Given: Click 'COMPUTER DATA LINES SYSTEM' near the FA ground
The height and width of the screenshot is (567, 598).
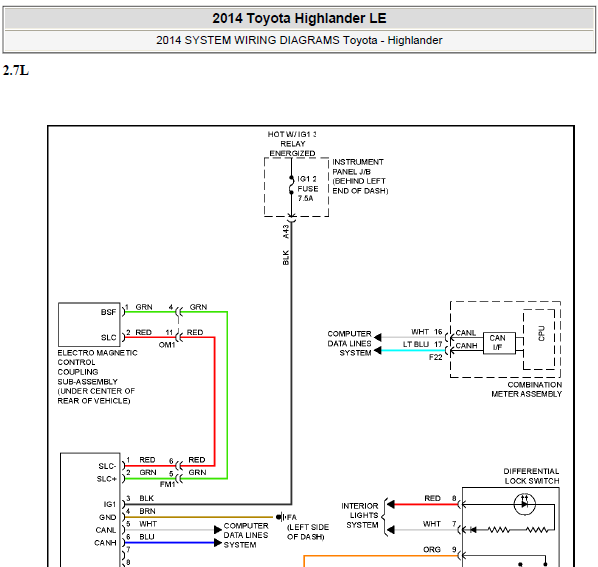Looking at the screenshot, I should point(246,535).
